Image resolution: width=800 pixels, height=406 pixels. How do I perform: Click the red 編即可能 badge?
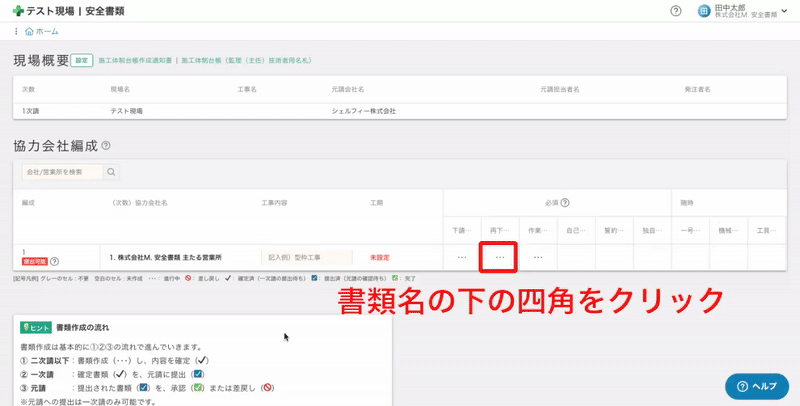[x=35, y=261]
